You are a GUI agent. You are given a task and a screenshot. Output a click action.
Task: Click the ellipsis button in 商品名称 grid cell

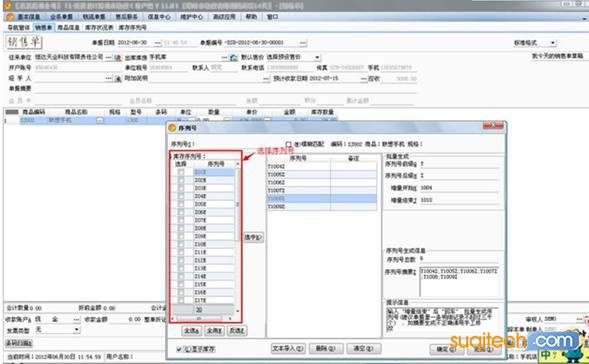100,120
